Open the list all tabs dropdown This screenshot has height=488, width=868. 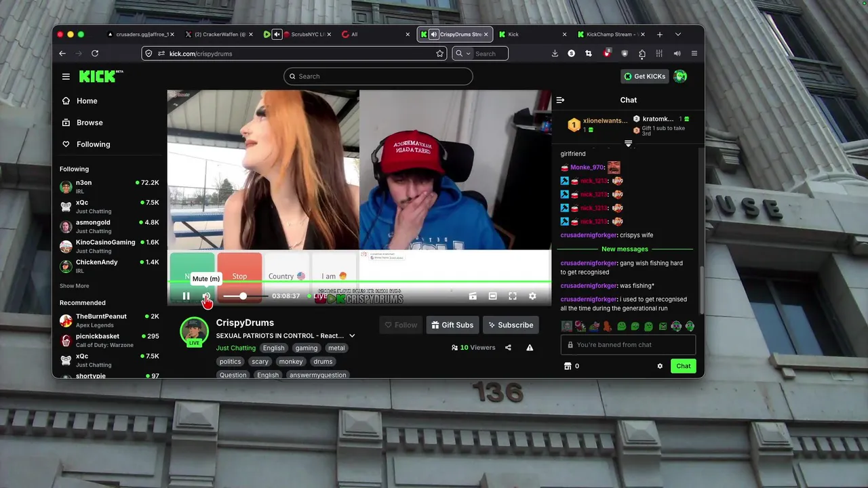point(677,35)
